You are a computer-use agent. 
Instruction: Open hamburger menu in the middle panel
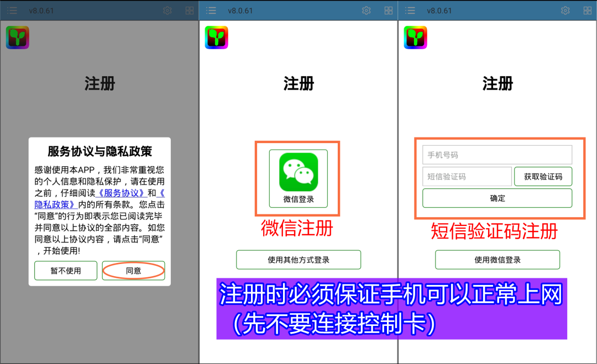coord(211,10)
